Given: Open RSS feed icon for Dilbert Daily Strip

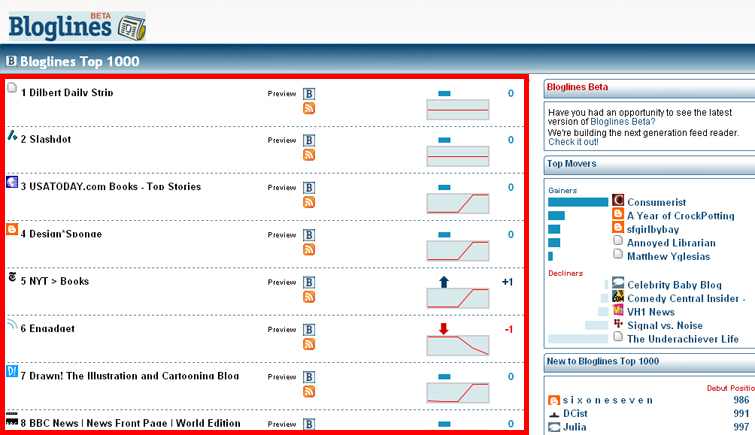Looking at the screenshot, I should (x=309, y=108).
